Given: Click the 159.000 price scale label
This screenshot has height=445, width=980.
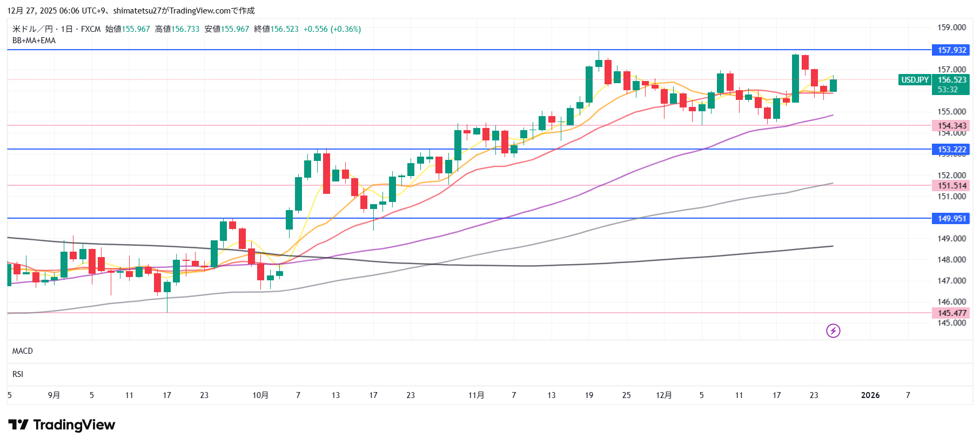Looking at the screenshot, I should click(x=951, y=28).
